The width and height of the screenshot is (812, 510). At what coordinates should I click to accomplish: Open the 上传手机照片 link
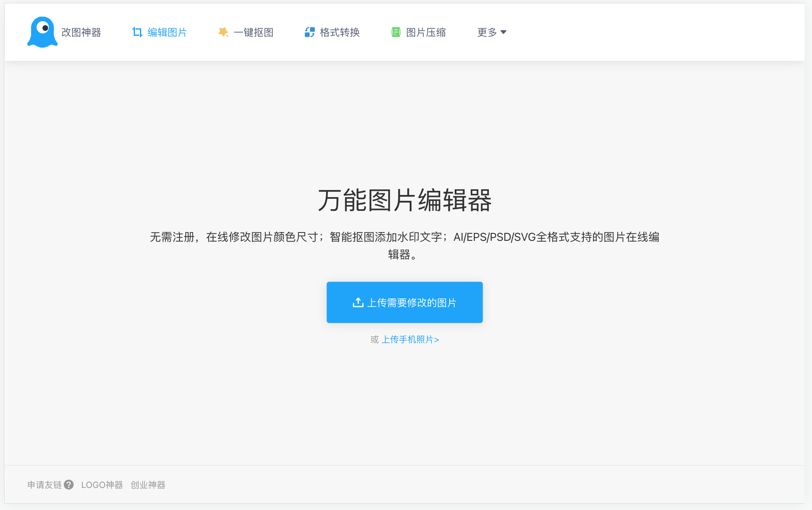coord(410,340)
